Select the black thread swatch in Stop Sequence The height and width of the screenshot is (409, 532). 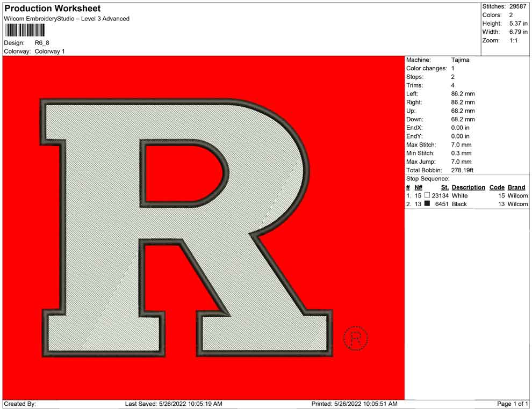tap(427, 204)
